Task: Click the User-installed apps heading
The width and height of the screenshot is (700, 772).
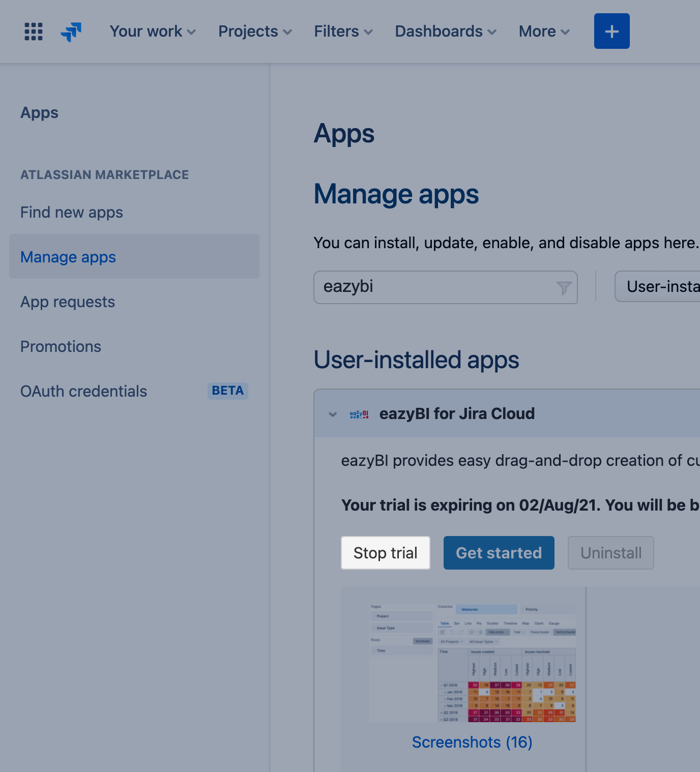Action: pyautogui.click(x=416, y=360)
